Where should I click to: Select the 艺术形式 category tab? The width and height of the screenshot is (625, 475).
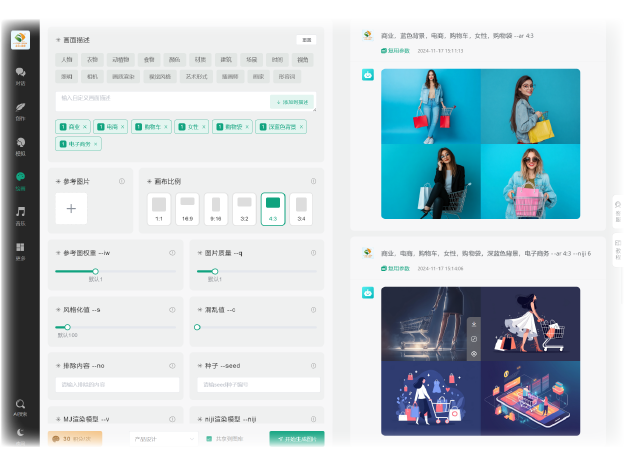(196, 76)
